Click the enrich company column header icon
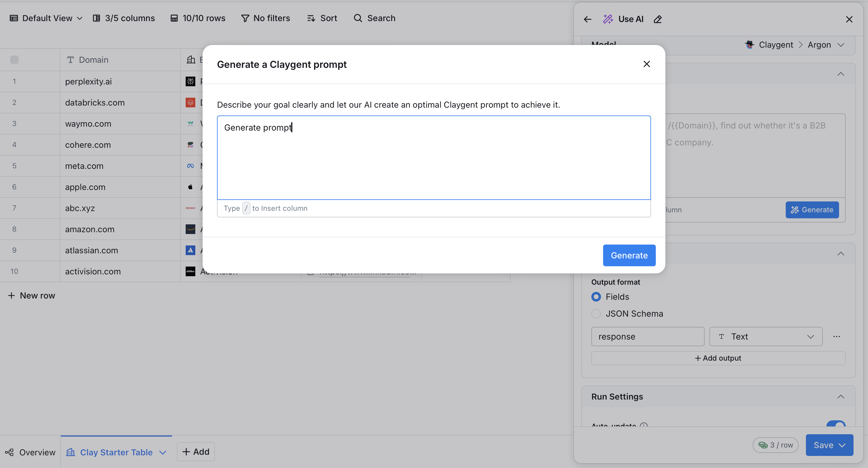Viewport: 868px width, 468px height. [x=191, y=60]
